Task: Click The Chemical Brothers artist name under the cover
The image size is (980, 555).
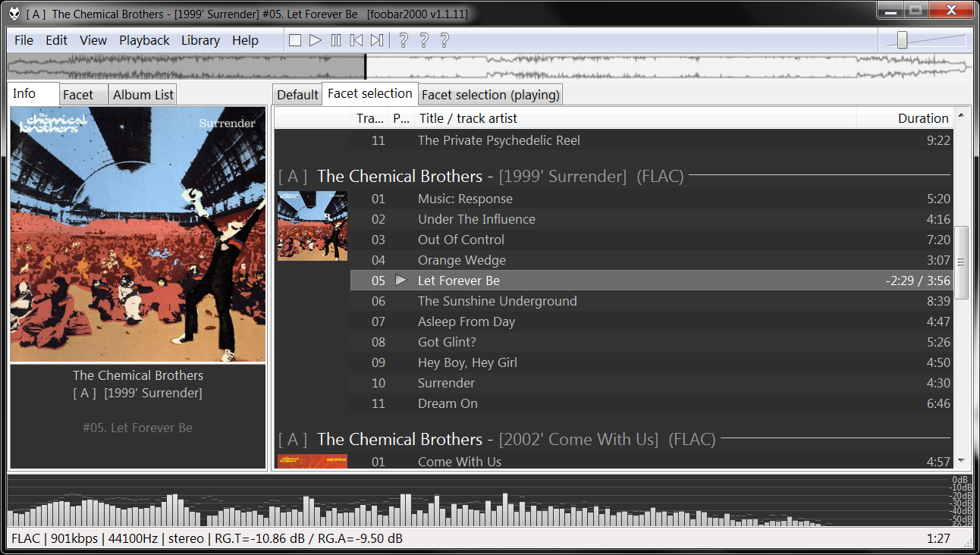Action: 138,375
